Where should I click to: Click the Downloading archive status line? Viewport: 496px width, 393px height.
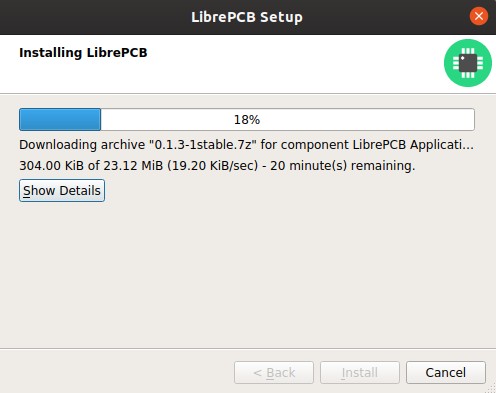click(246, 145)
